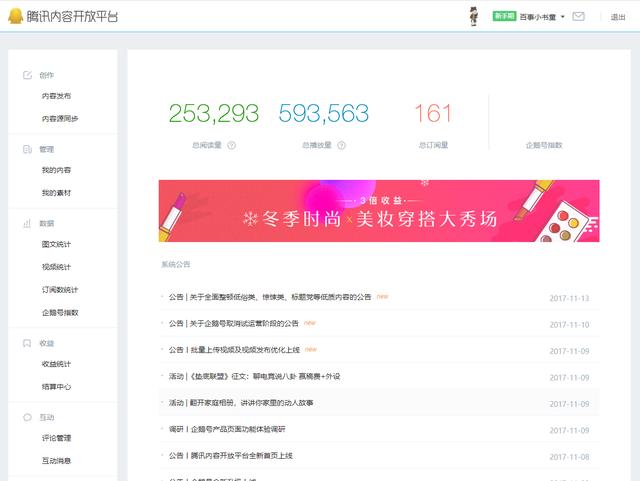640x481 pixels.
Task: Click the help icon next to 总播放量
Action: (341, 145)
